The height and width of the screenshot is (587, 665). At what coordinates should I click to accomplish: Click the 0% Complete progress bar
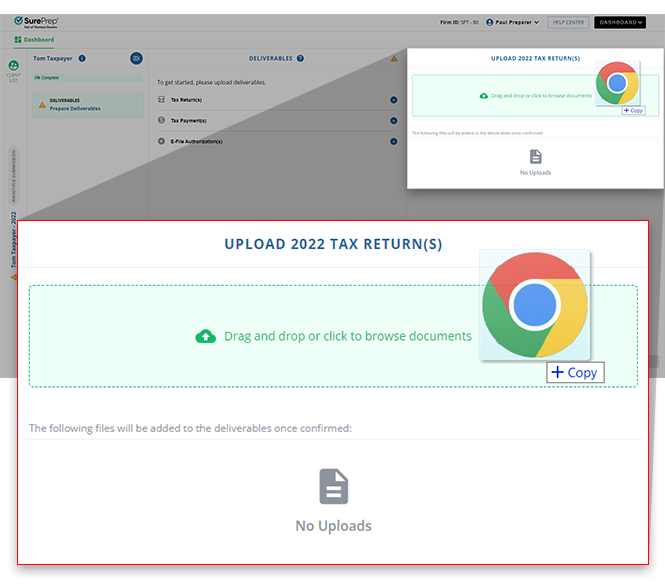click(88, 78)
